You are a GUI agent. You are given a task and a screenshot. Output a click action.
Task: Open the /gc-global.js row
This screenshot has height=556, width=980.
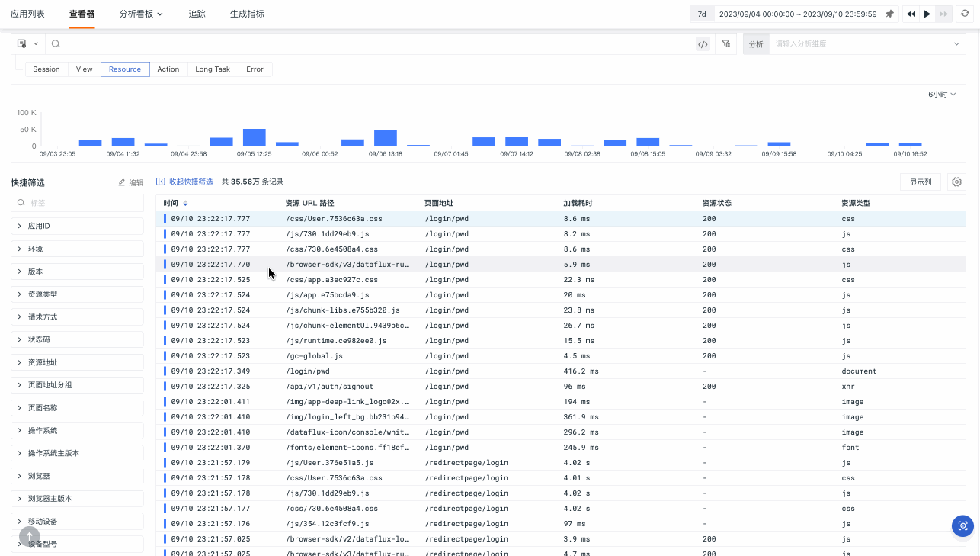point(561,356)
